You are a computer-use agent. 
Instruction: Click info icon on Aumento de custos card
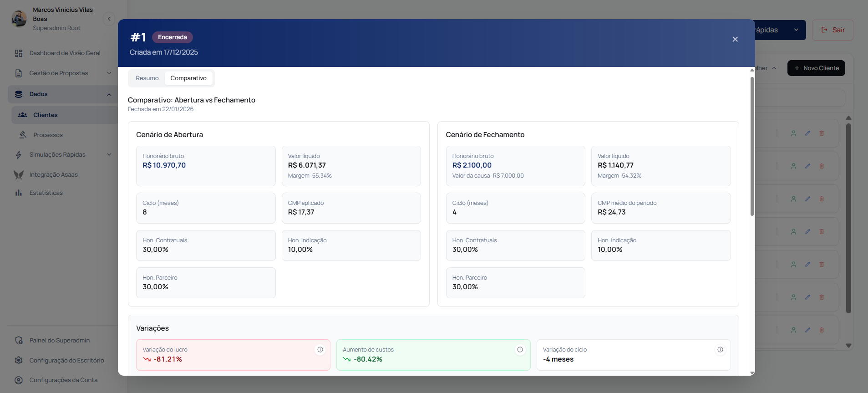(520, 350)
